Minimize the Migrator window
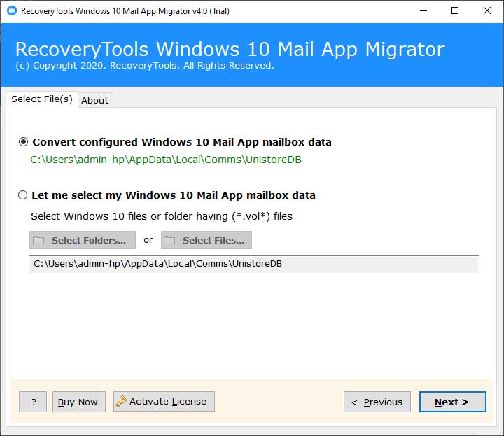504x436 pixels. 423,11
